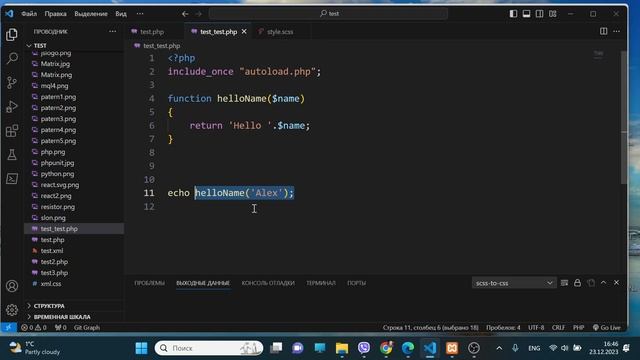
Task: Maximize the panel with chevron up
Action: pyautogui.click(x=603, y=283)
